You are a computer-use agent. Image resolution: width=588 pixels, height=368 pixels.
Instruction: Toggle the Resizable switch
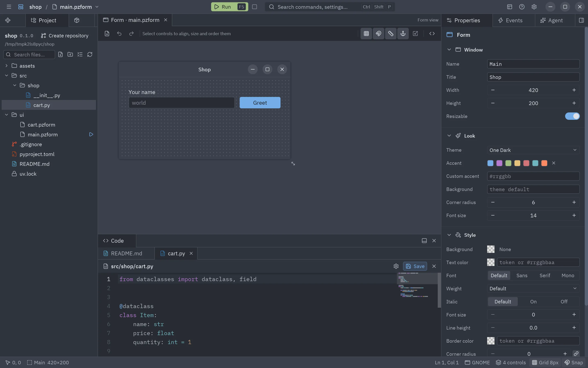pyautogui.click(x=572, y=116)
